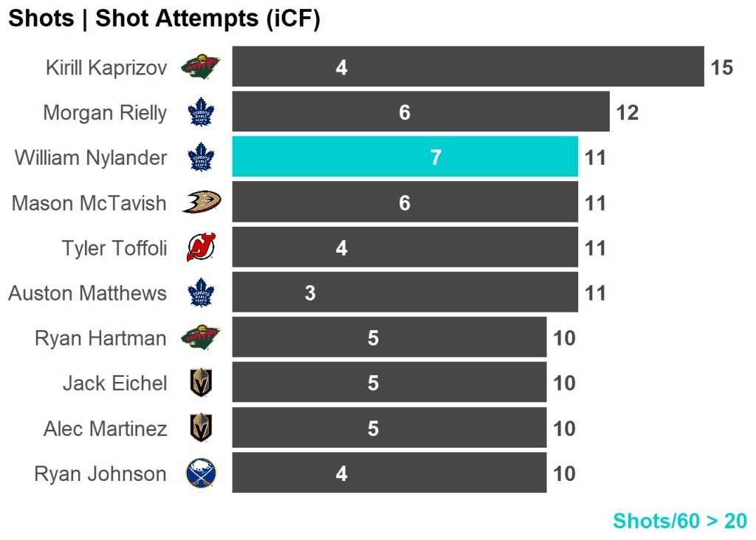Image resolution: width=756 pixels, height=540 pixels.
Task: Click Kirill Kaprizov's dark shot attempts bar
Action: pos(467,66)
